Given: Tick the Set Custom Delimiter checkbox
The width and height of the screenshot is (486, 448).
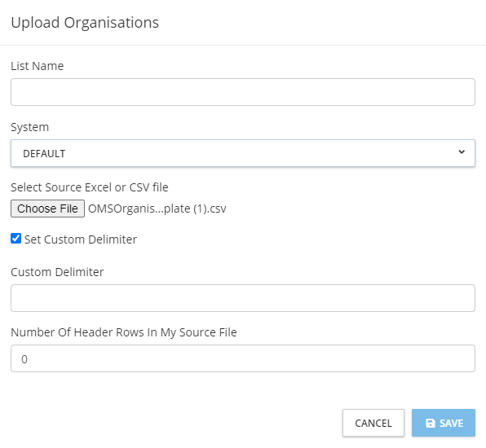Looking at the screenshot, I should 15,239.
